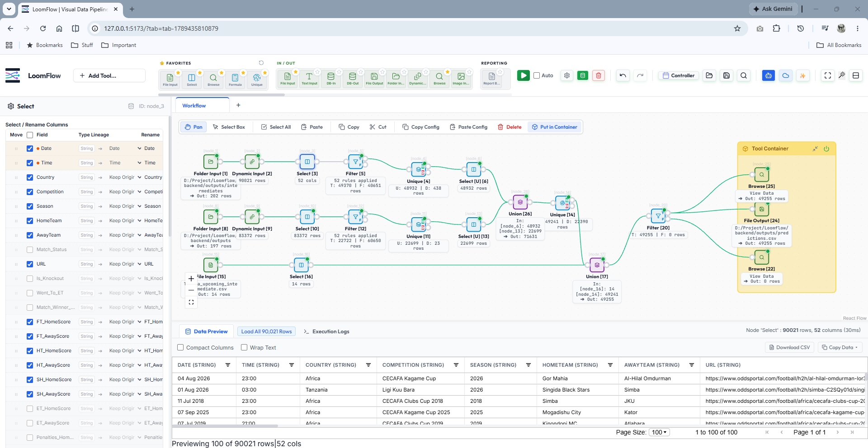Open Keep Original dropdown for HomeTeam
The width and height of the screenshot is (868, 448).
[x=125, y=221]
